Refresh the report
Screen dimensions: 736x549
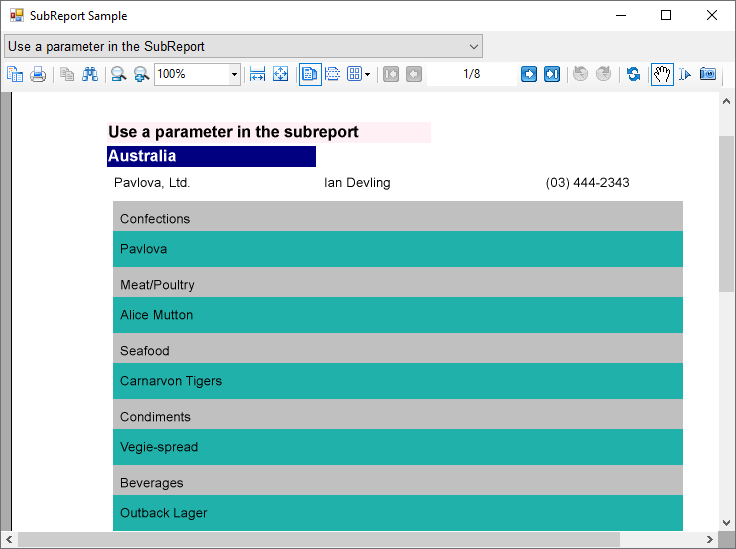pyautogui.click(x=634, y=74)
